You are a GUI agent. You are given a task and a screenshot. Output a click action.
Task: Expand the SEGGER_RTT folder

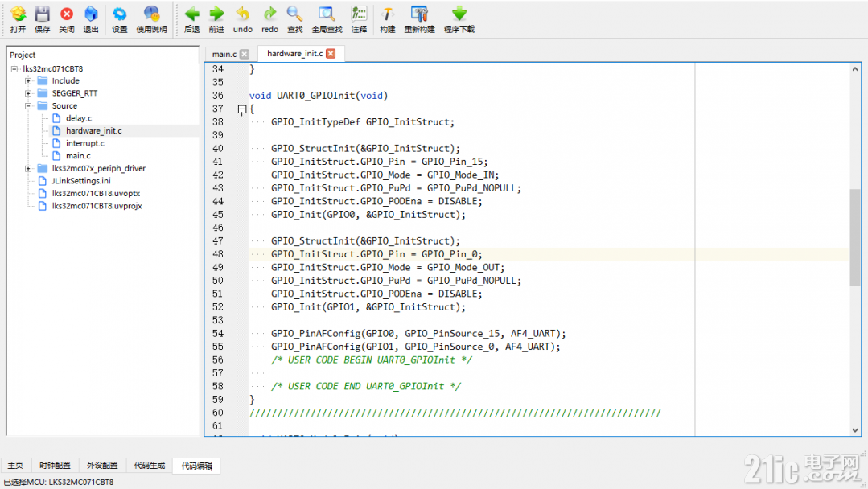pos(28,93)
